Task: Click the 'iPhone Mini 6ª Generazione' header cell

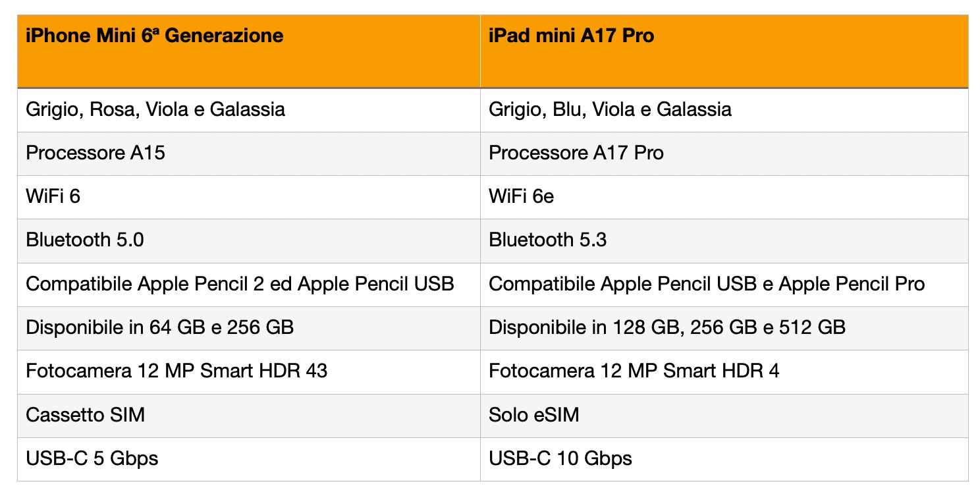Action: 155,36
